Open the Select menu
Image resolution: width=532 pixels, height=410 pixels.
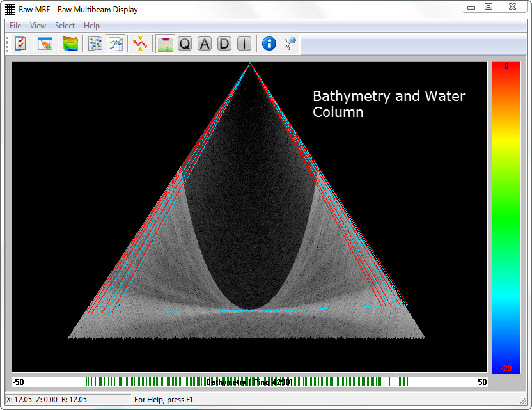[65, 26]
